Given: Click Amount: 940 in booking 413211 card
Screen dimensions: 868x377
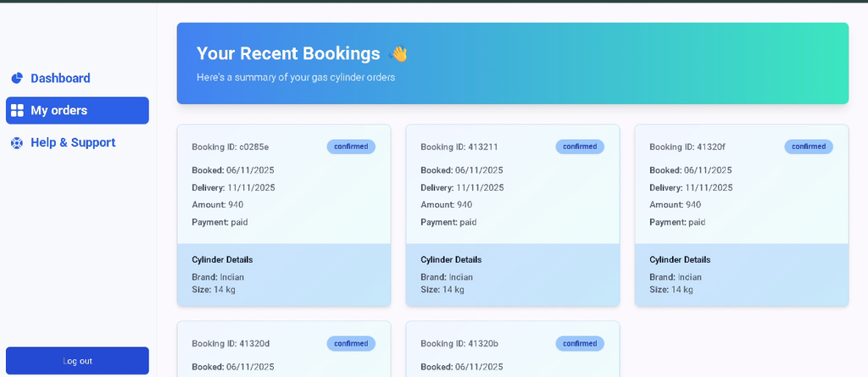Looking at the screenshot, I should (x=446, y=205).
